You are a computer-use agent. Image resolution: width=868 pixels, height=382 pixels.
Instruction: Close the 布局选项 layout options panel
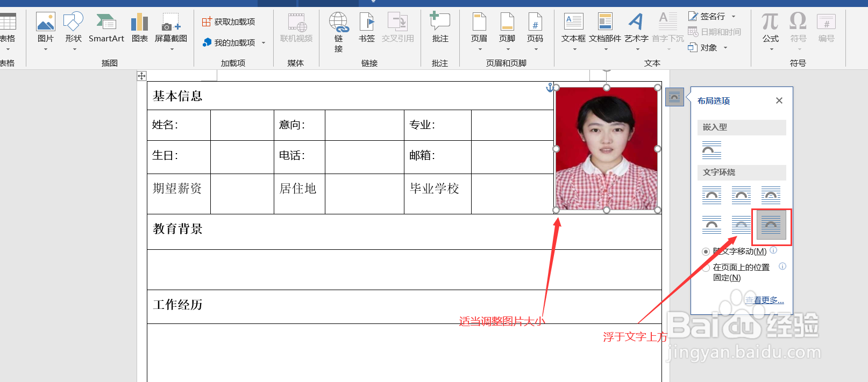point(779,100)
